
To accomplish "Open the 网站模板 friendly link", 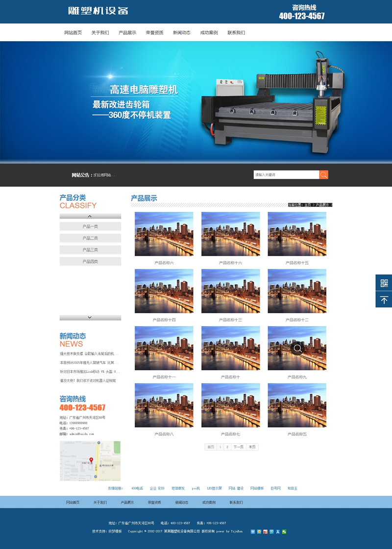I will (257, 488).
